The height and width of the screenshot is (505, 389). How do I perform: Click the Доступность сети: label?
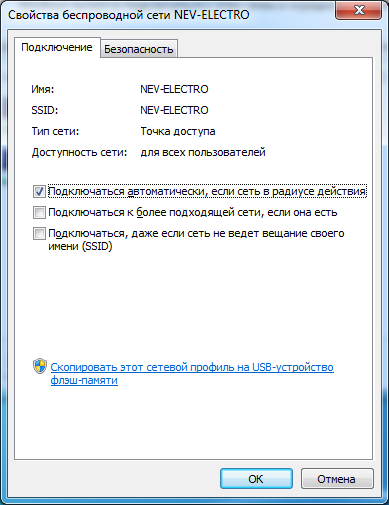click(79, 152)
